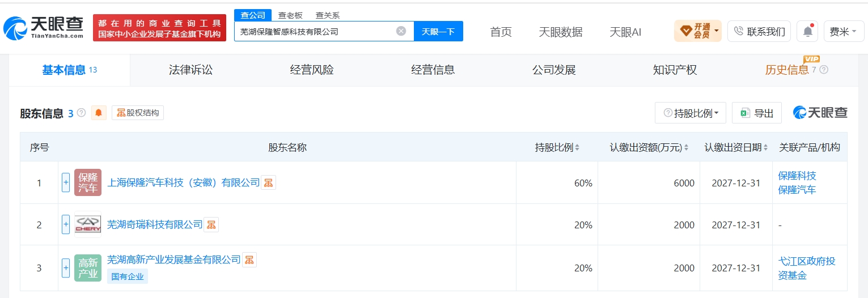
Task: Click the 天眼查 logo at top left
Action: [44, 27]
